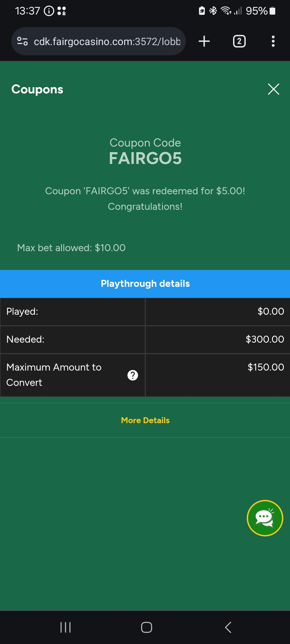Image resolution: width=290 pixels, height=644 pixels.
Task: Tap the Coupons heading
Action: pos(37,89)
